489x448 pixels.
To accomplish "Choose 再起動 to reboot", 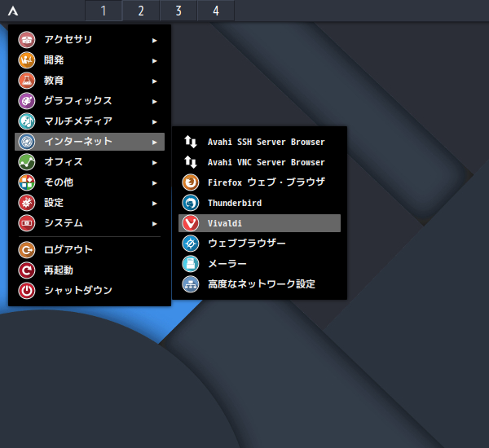I will pos(90,270).
